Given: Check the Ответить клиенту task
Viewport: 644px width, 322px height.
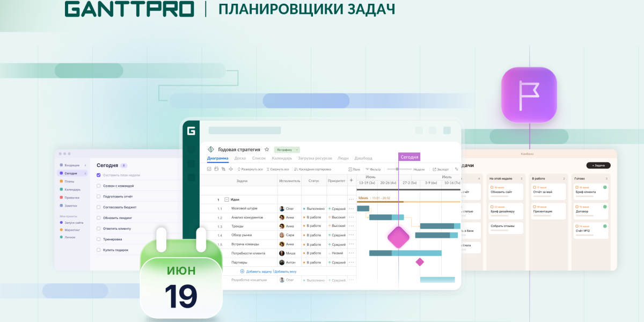Looking at the screenshot, I should tap(99, 229).
